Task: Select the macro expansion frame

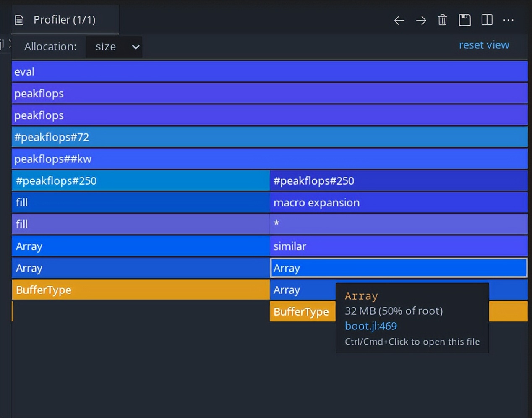Action: pos(399,202)
